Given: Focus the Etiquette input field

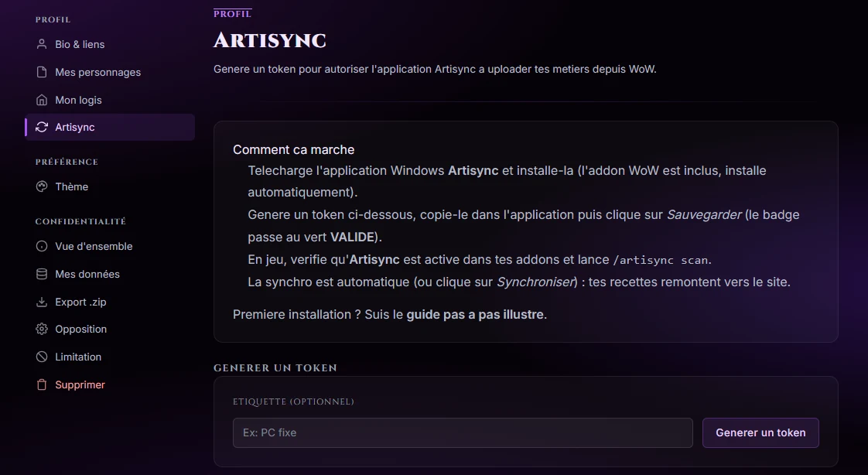Looking at the screenshot, I should click(x=463, y=432).
